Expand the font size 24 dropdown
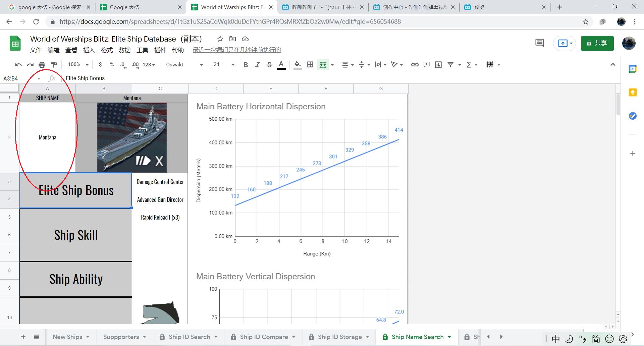Screen dimensions: 644x346 coord(224,64)
